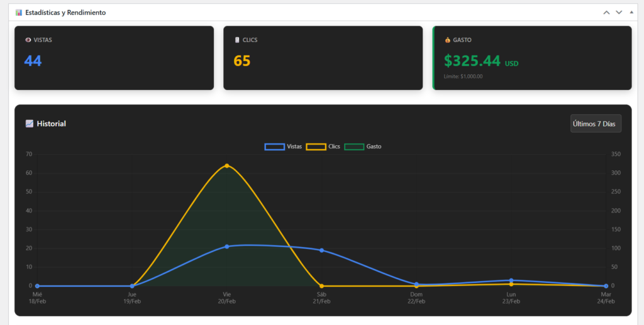Viewport: 644px width, 325px height.
Task: Click the eye icon in the Vistas card
Action: coord(28,40)
